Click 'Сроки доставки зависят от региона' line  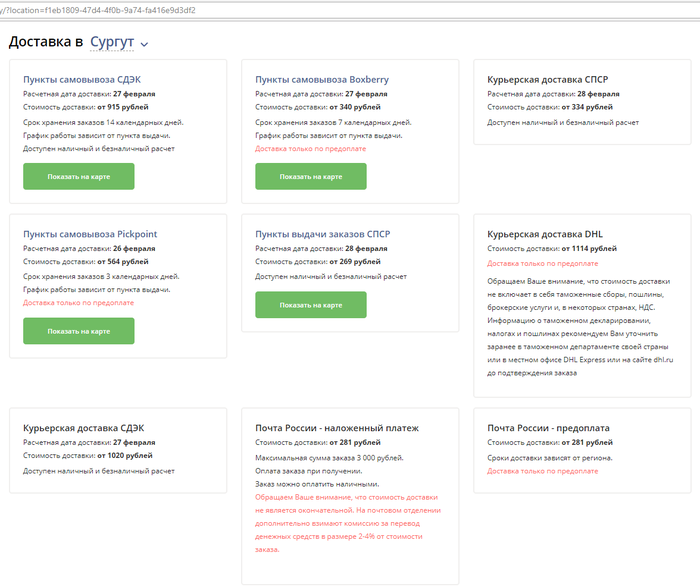(x=550, y=458)
